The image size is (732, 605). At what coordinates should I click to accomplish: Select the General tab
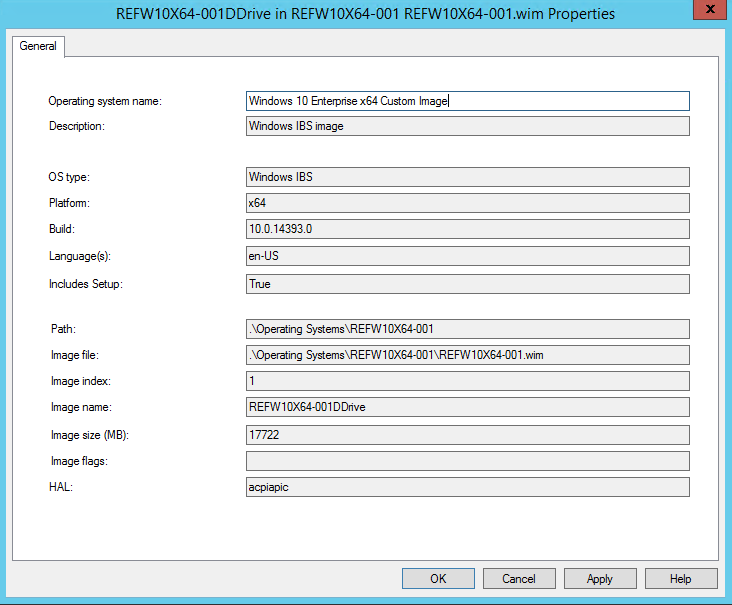[38, 46]
